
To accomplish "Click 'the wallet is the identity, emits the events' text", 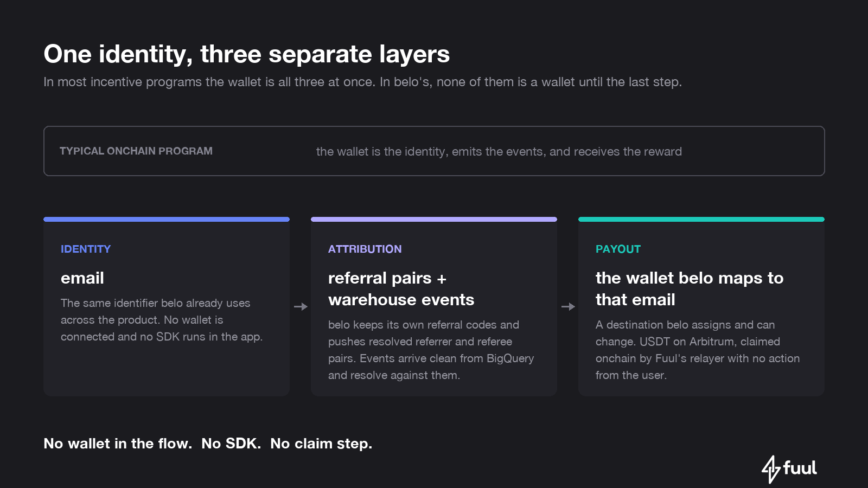I will [499, 152].
